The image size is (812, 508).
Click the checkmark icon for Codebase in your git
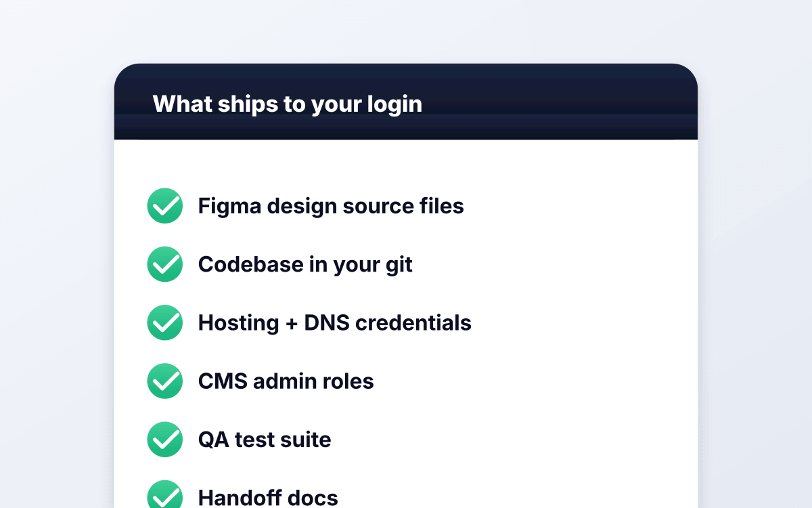point(164,264)
